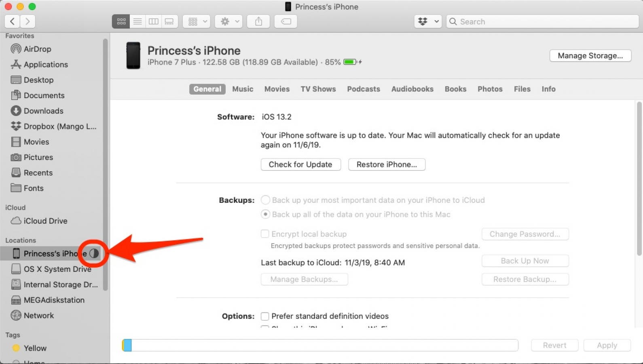
Task: Click the Manage Storage... button
Action: pos(590,55)
